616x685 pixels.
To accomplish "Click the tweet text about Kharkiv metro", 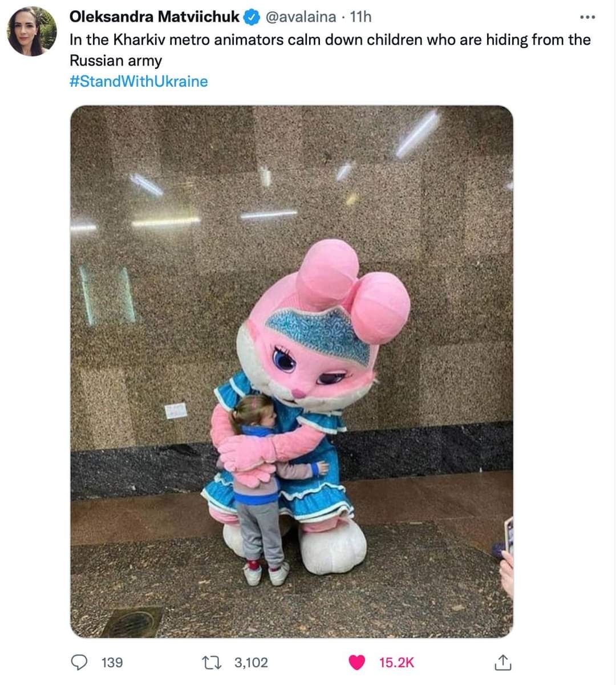I will tap(330, 50).
